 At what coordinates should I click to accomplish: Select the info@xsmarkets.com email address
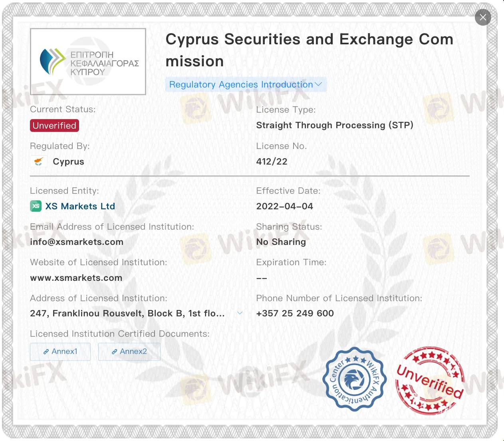pyautogui.click(x=77, y=242)
